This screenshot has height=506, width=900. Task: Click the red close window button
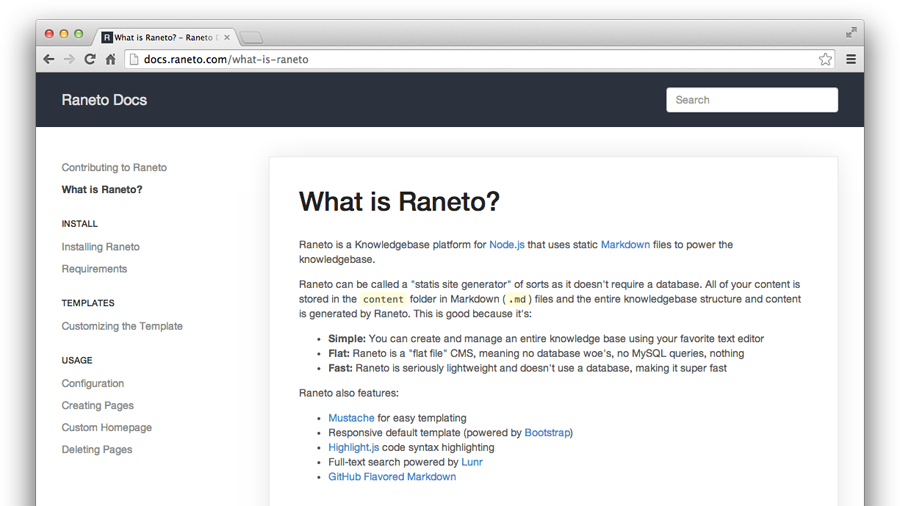[49, 34]
